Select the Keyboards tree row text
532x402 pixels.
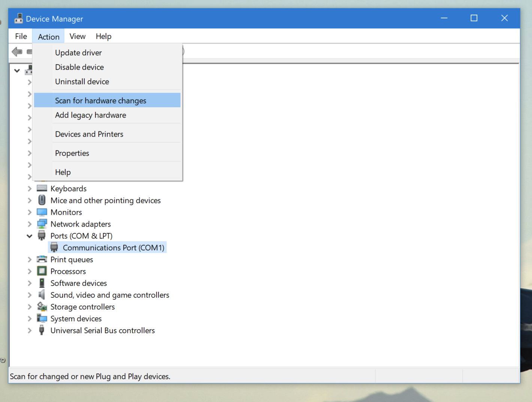[69, 189]
